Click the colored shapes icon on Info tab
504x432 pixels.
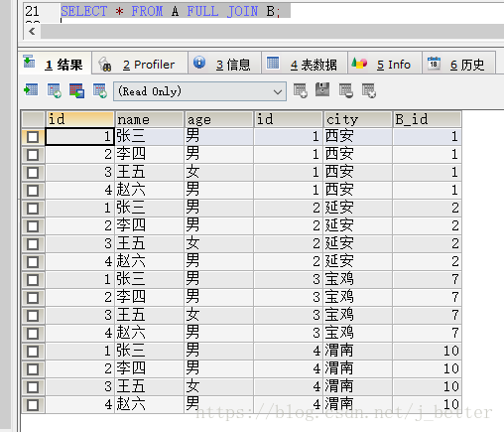click(359, 63)
